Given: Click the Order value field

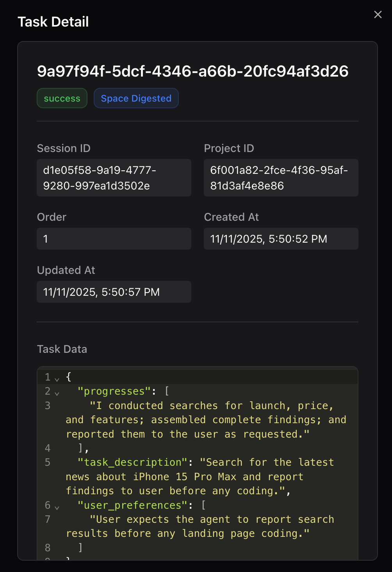Looking at the screenshot, I should [x=114, y=239].
